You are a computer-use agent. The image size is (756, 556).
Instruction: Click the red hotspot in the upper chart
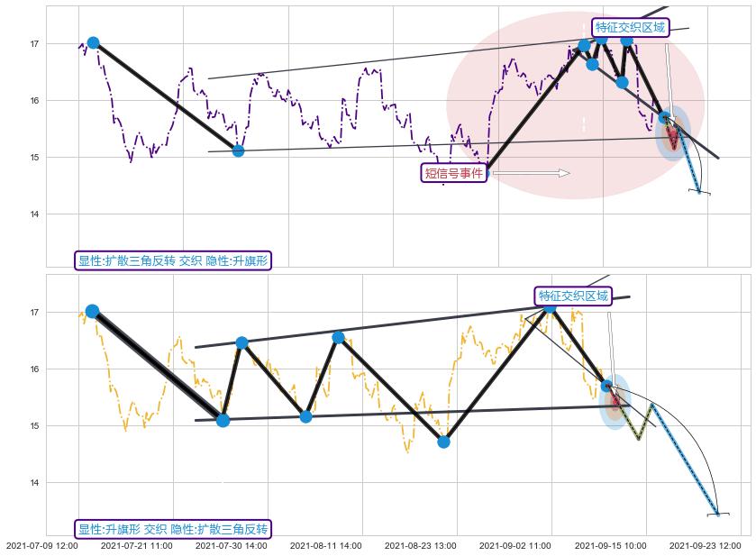pos(672,138)
